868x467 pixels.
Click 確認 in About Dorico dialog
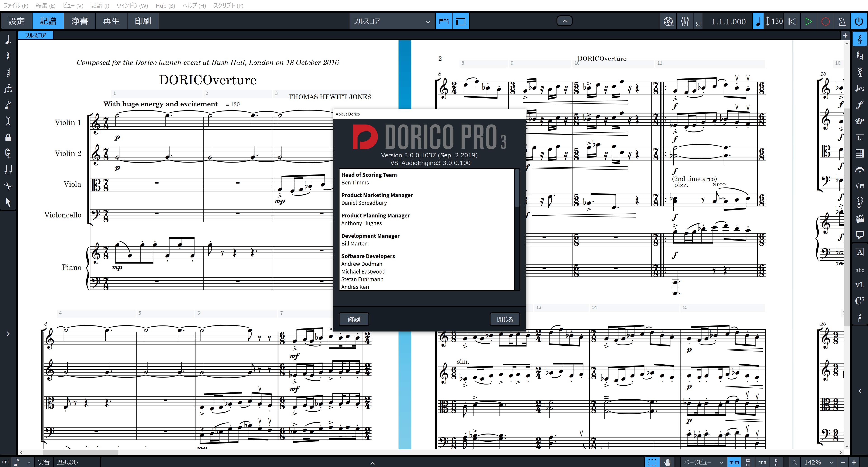click(x=354, y=319)
